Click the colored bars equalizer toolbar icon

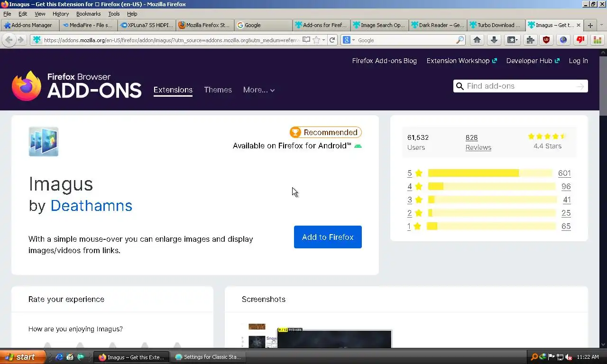(598, 40)
